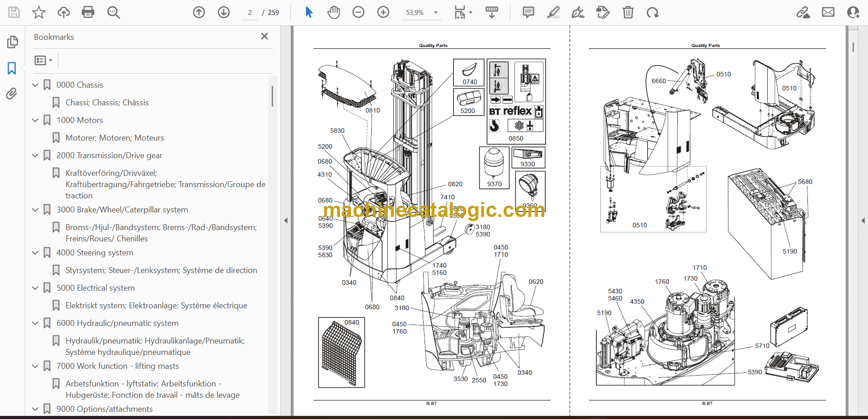The image size is (868, 419).
Task: Select the highlight text pen tool
Action: 553,12
